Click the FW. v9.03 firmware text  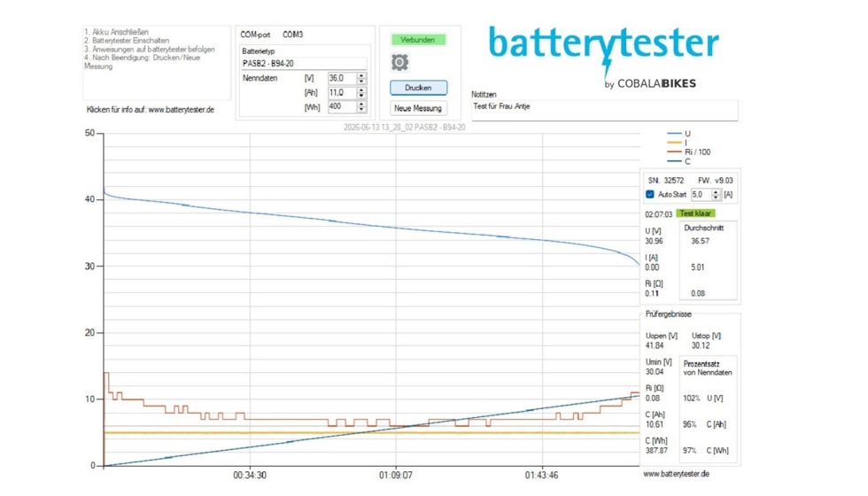(716, 181)
